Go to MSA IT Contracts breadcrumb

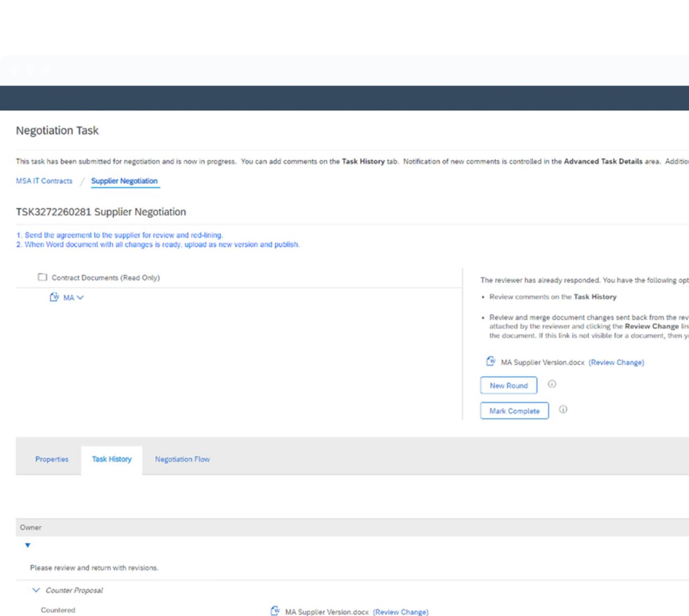click(x=44, y=181)
